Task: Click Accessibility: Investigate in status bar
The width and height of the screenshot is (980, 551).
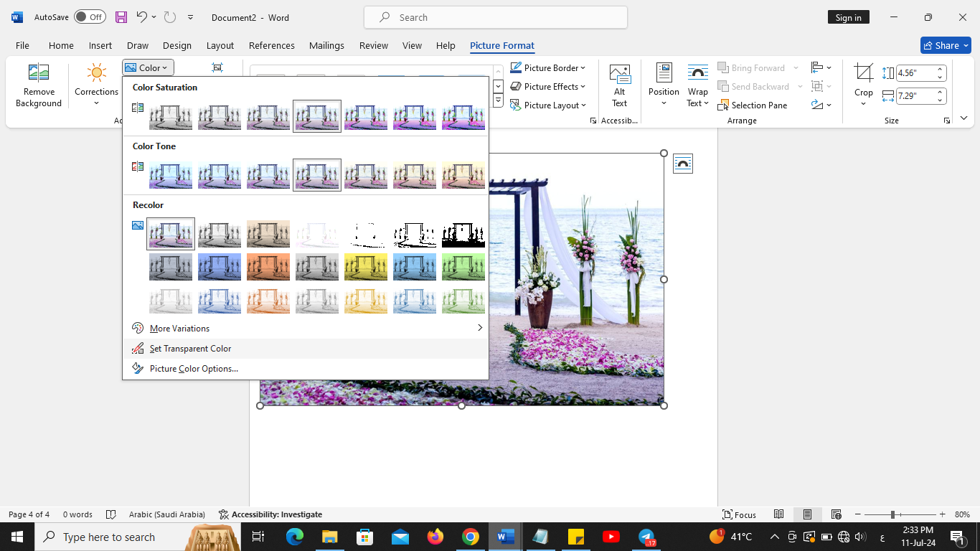Action: click(270, 514)
